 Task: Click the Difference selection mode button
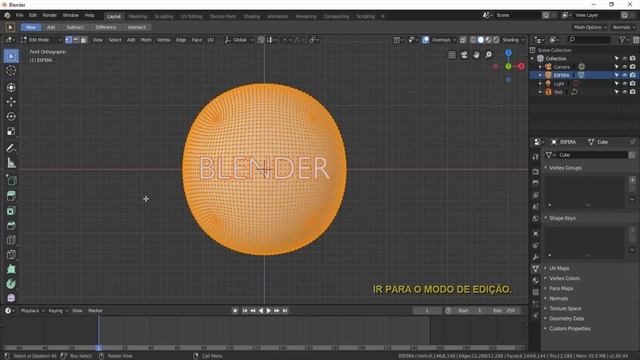[x=106, y=27]
